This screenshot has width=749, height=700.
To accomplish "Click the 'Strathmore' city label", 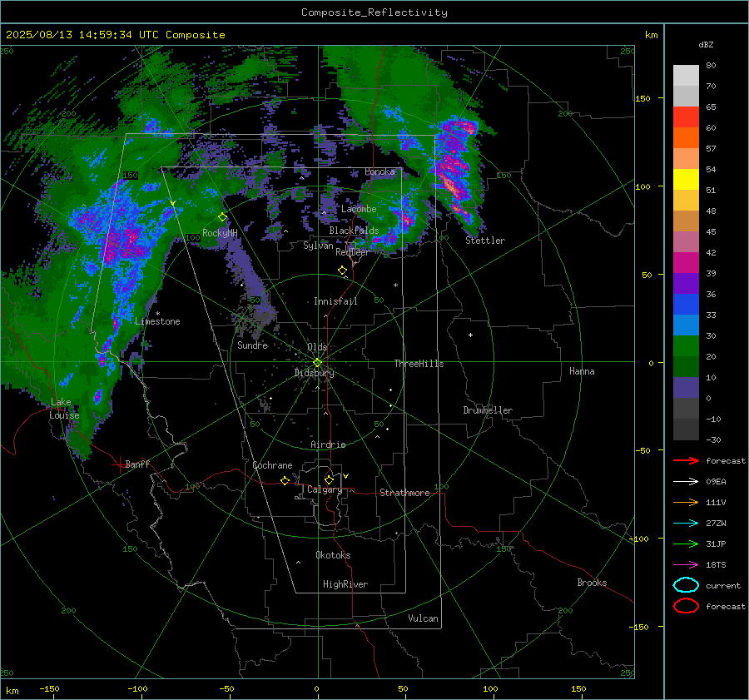I will 404,493.
